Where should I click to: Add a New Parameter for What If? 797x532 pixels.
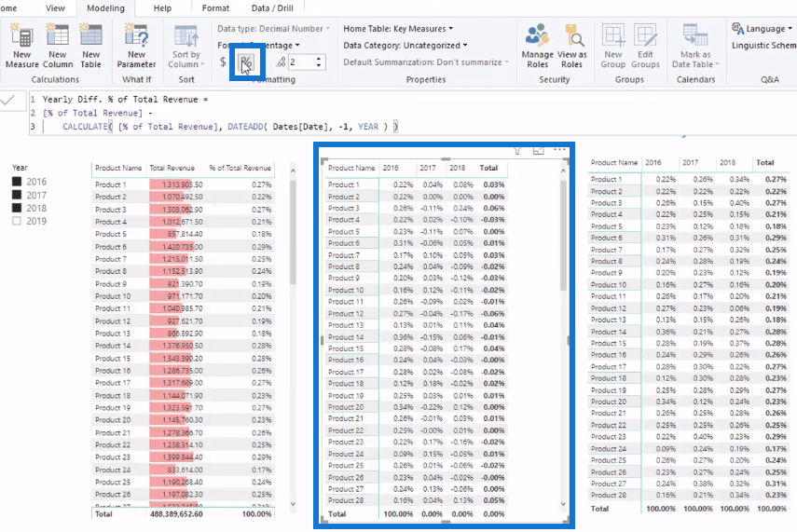coord(136,46)
